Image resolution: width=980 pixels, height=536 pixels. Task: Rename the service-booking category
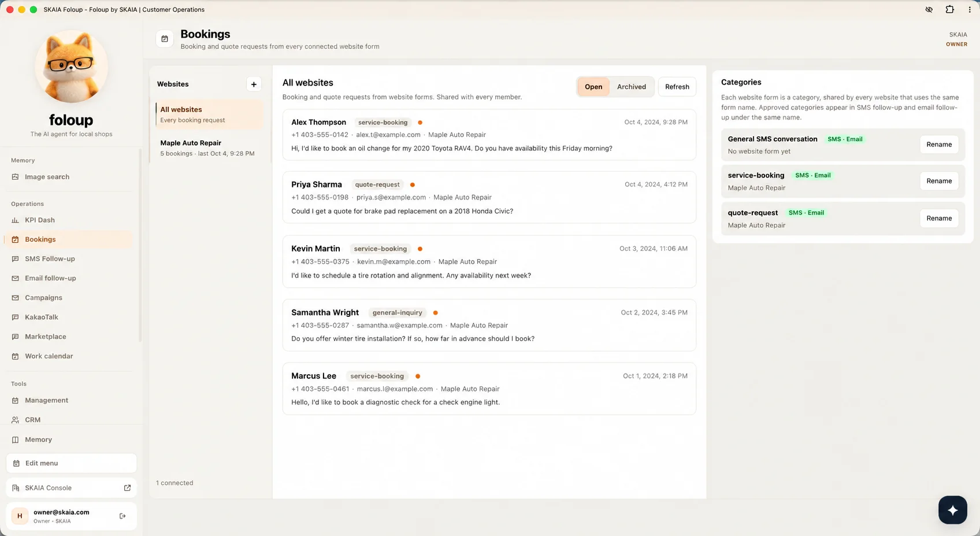pos(939,181)
